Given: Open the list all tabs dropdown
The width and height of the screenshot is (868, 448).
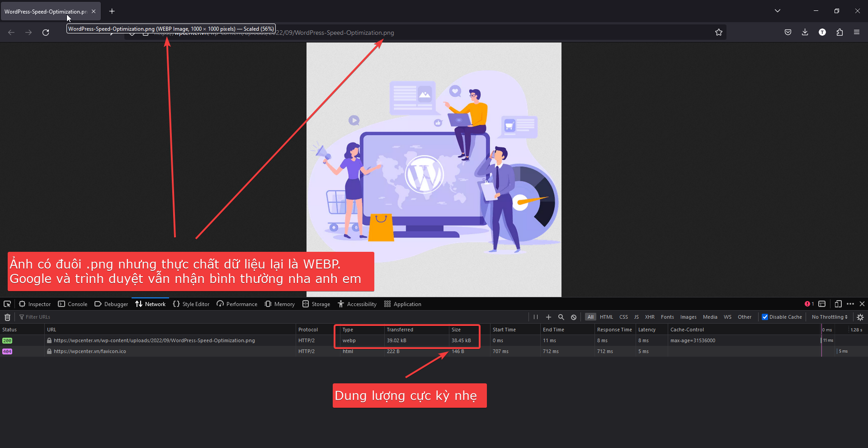Looking at the screenshot, I should point(778,11).
